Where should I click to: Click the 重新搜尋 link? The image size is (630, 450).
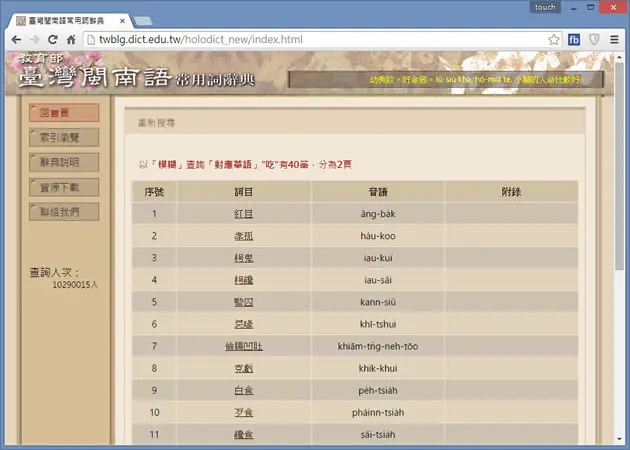coord(156,123)
